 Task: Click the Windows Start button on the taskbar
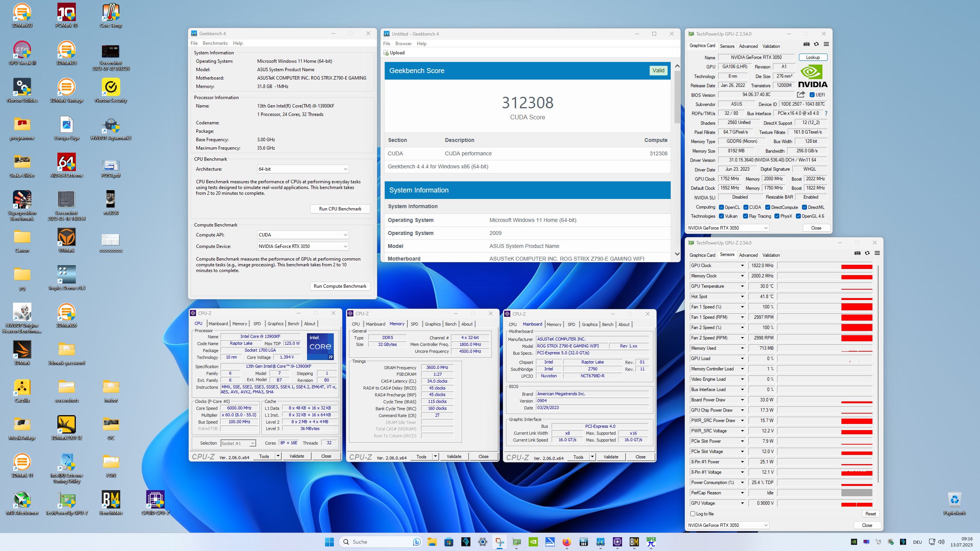click(x=329, y=542)
